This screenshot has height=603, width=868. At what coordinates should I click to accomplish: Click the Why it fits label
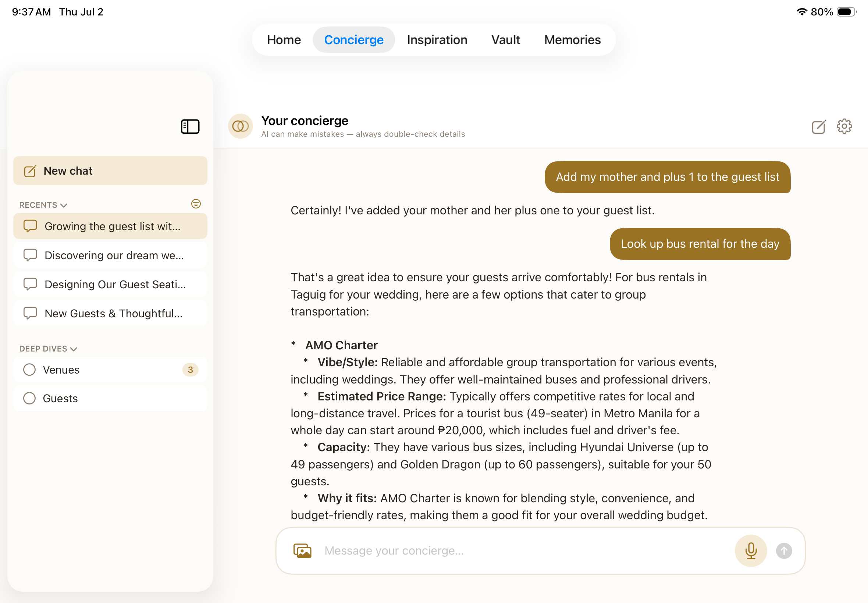[347, 498]
